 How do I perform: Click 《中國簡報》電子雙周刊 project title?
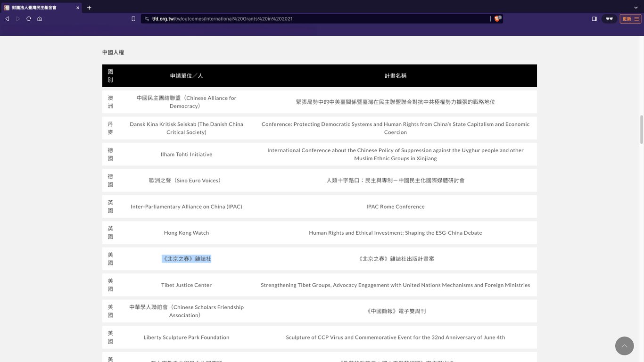coord(396,311)
